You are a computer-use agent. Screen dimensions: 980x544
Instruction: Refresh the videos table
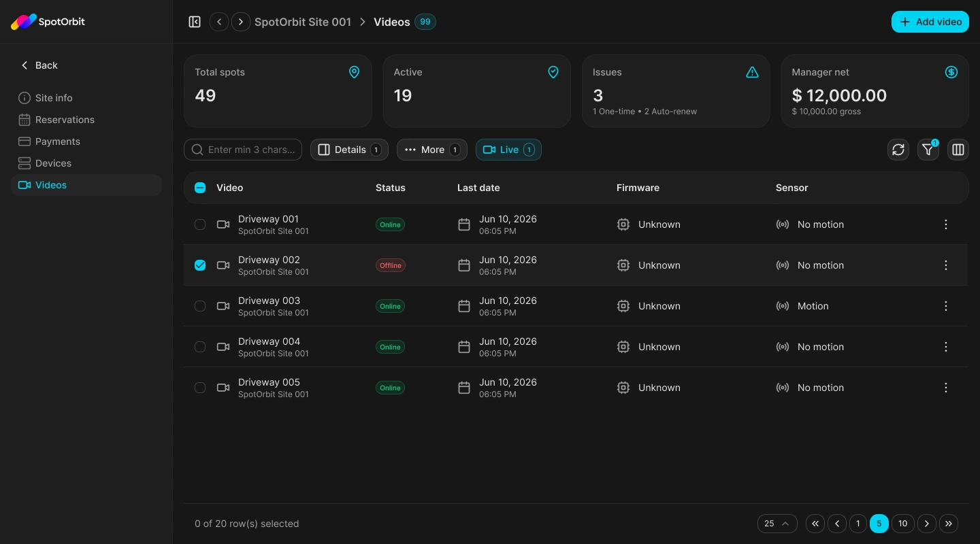(898, 150)
